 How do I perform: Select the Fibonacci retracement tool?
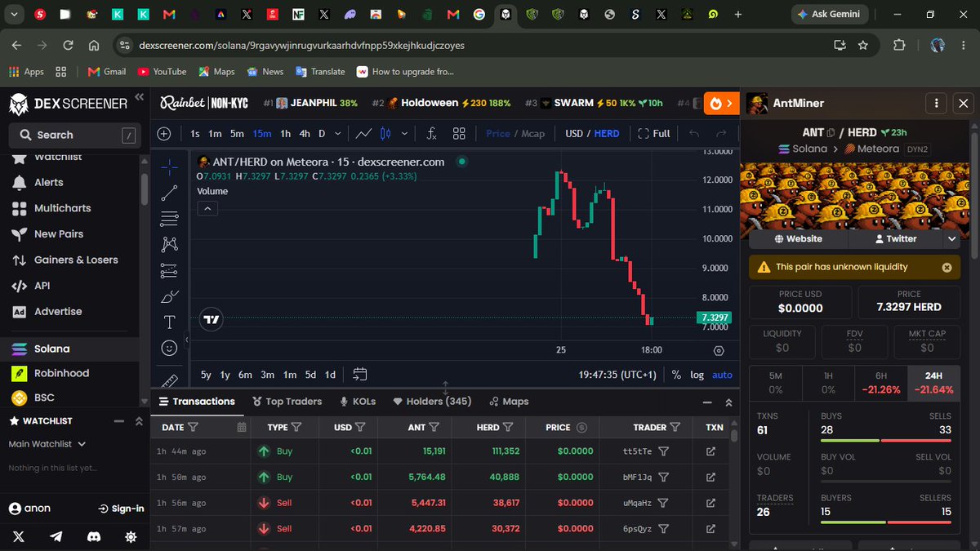(x=169, y=218)
